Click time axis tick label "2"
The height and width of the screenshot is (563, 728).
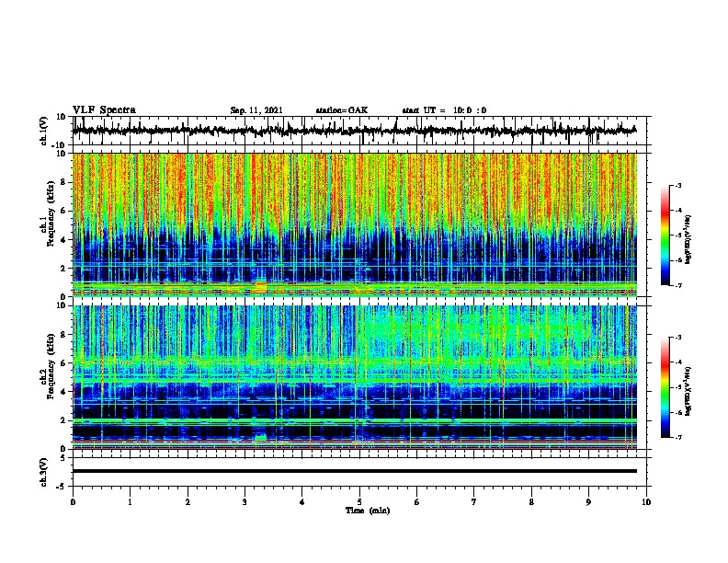[x=188, y=502]
